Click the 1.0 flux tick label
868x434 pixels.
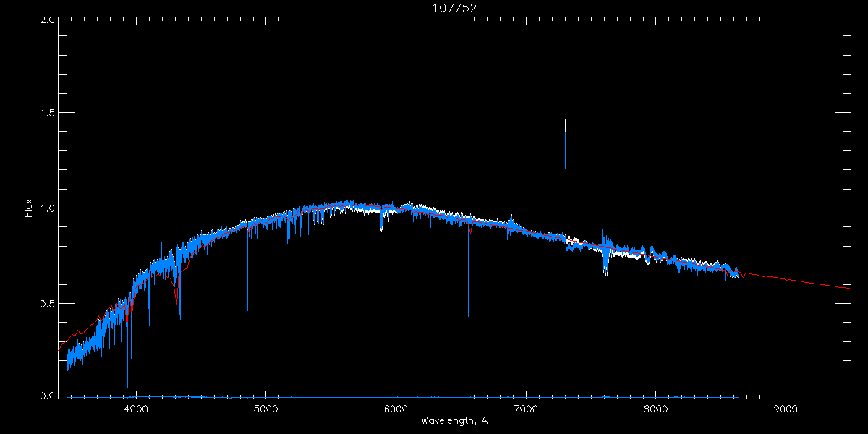click(47, 208)
